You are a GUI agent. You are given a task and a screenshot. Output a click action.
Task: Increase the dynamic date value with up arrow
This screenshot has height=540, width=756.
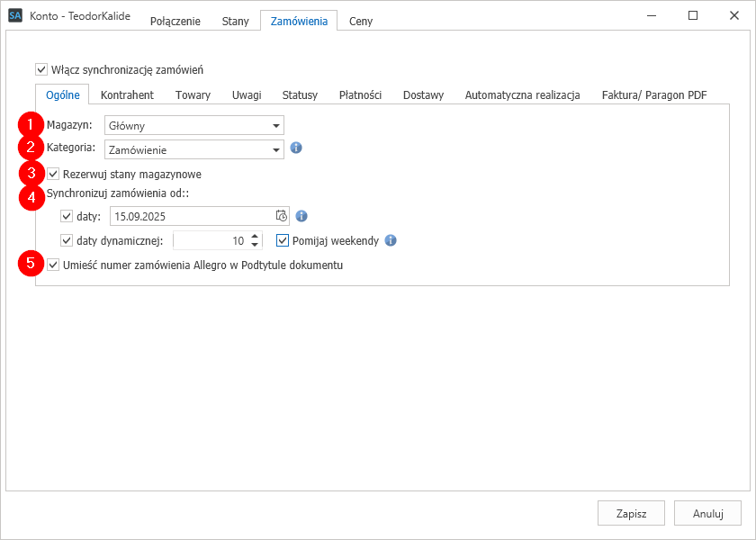coord(255,236)
